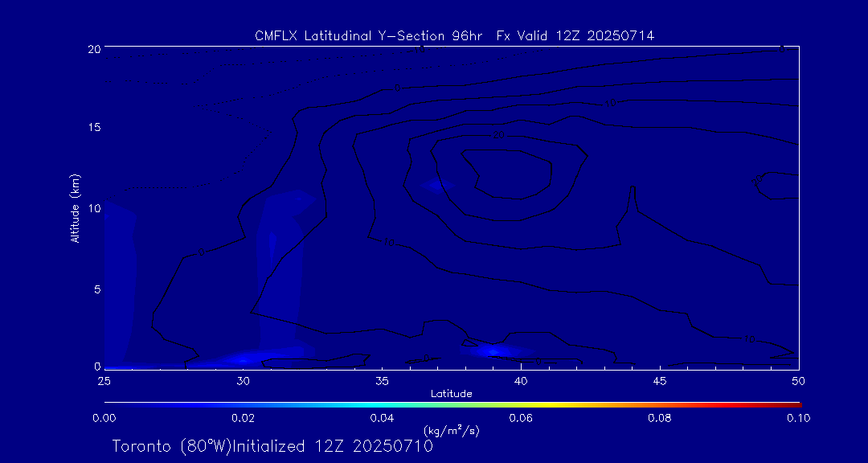Click the 20 contour label near latitude 50

tap(758, 179)
